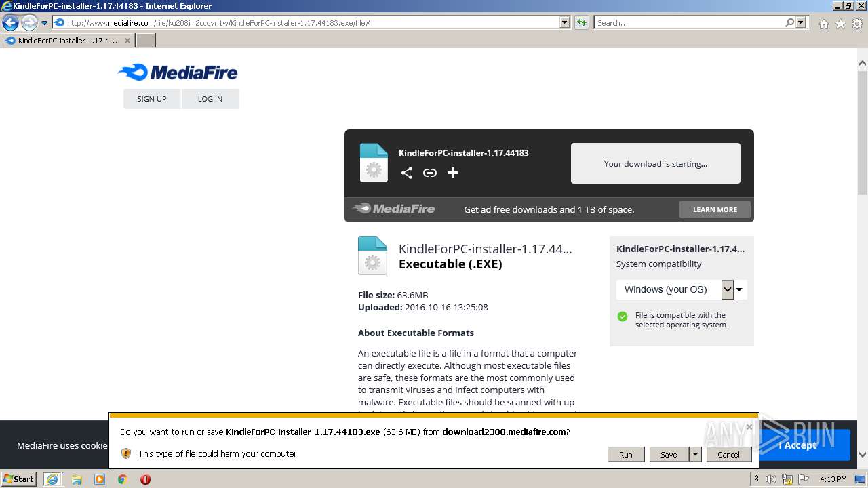868x488 pixels.
Task: Click the MediaFire banner logo in promo strip
Action: tap(394, 209)
